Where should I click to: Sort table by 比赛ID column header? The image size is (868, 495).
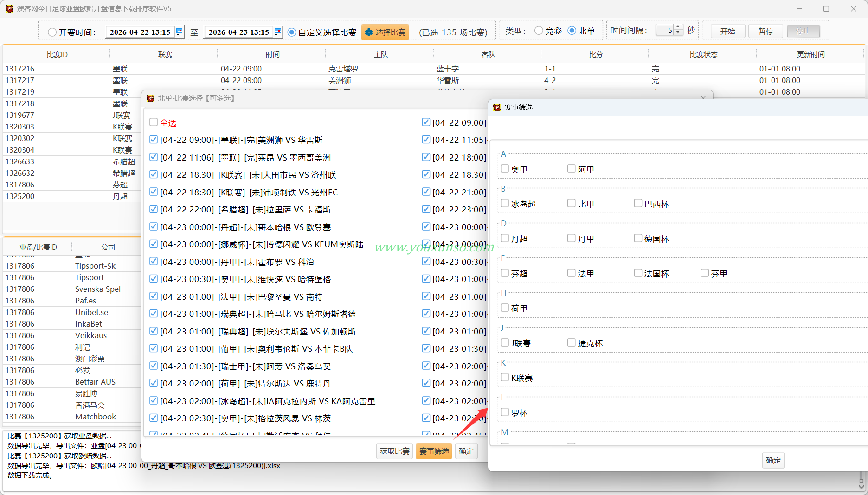57,55
